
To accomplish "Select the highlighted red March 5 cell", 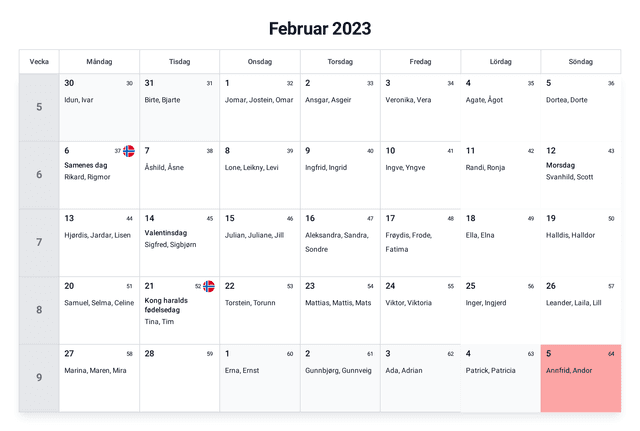I will click(580, 378).
